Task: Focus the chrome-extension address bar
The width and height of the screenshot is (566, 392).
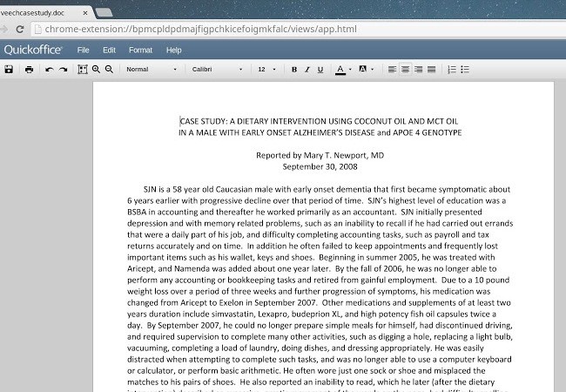Action: [x=300, y=30]
